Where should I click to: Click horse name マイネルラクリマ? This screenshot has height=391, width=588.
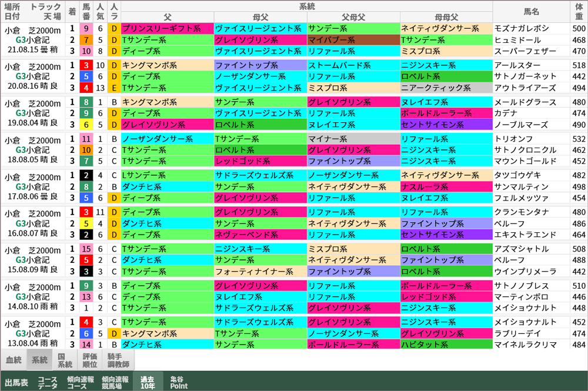click(525, 345)
